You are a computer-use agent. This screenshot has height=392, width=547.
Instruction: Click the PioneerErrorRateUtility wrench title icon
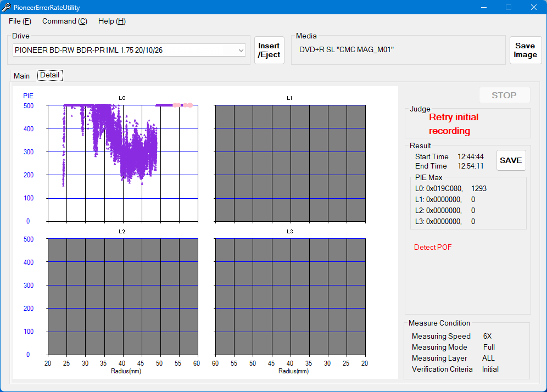pos(6,7)
